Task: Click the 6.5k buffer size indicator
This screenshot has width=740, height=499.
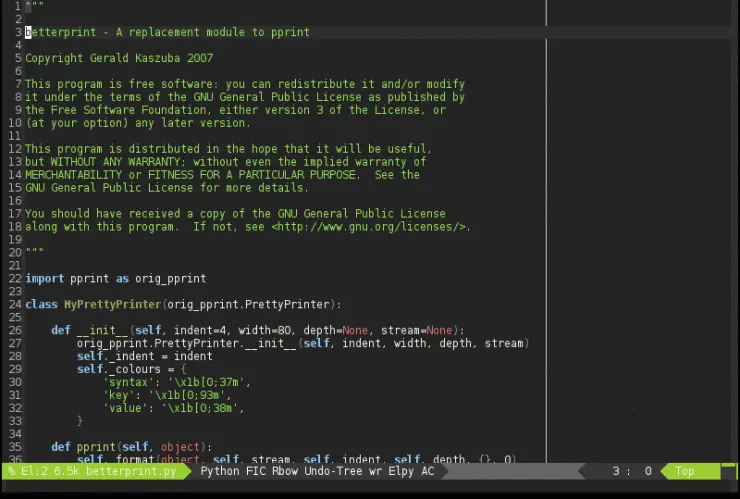Action: 68,471
